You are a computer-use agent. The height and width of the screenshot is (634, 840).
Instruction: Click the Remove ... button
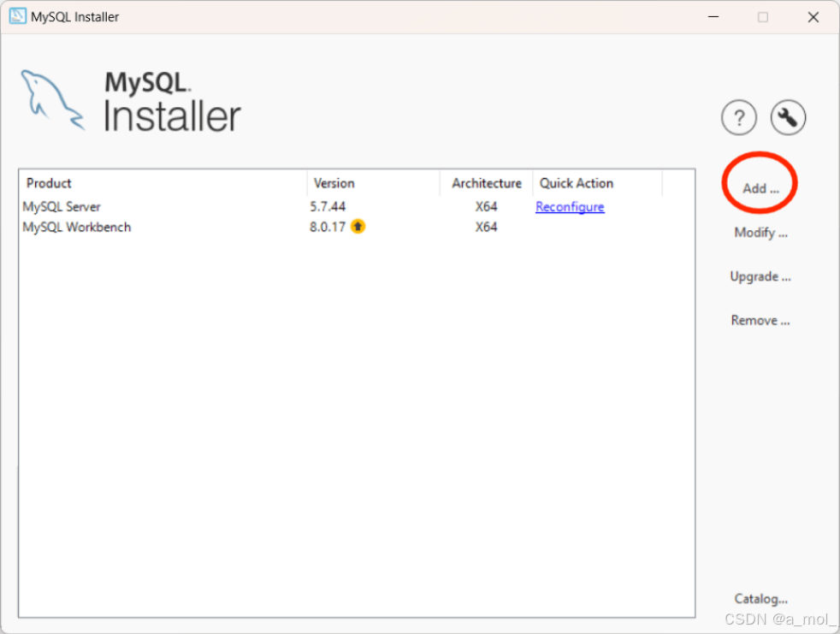pos(760,321)
